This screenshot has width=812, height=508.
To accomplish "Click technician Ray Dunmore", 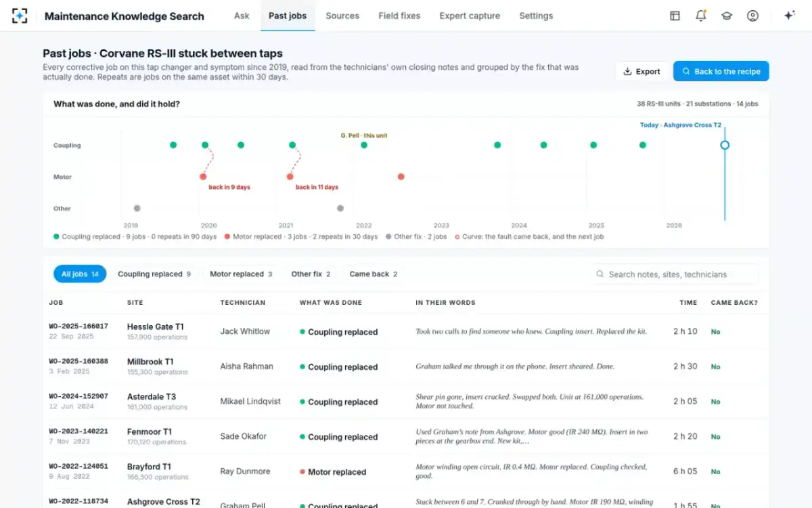I will [245, 471].
